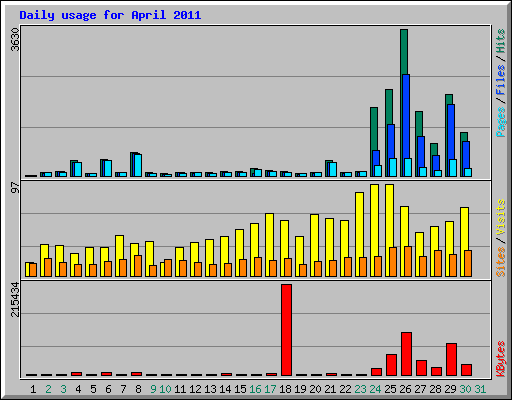512x400 pixels.
Task: Select the red KBytes bar for day 30
Action: pos(466,370)
